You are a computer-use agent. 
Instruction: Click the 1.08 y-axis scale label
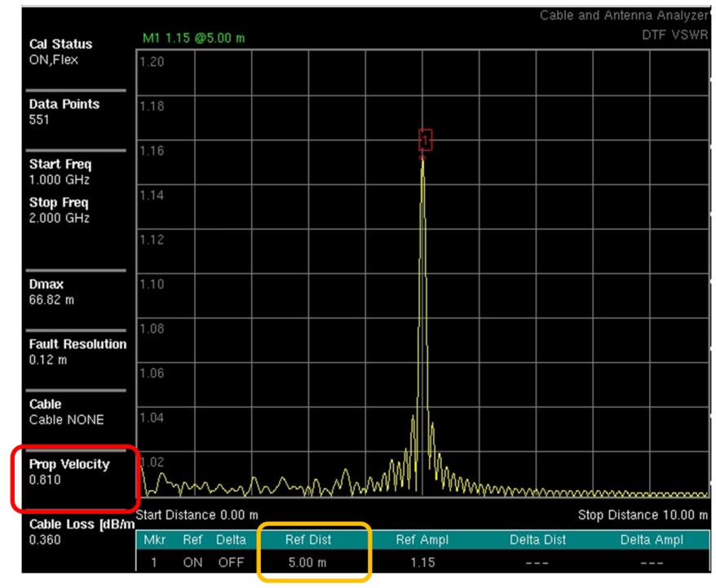(x=152, y=329)
